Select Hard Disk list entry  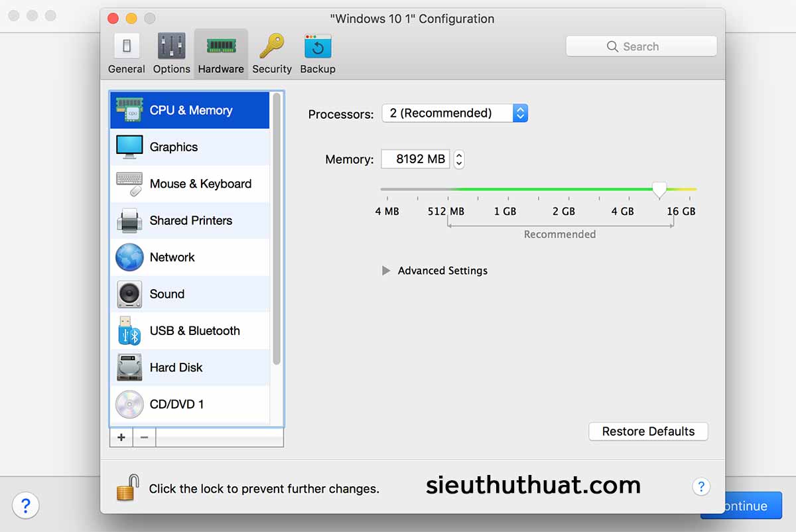pyautogui.click(x=190, y=367)
